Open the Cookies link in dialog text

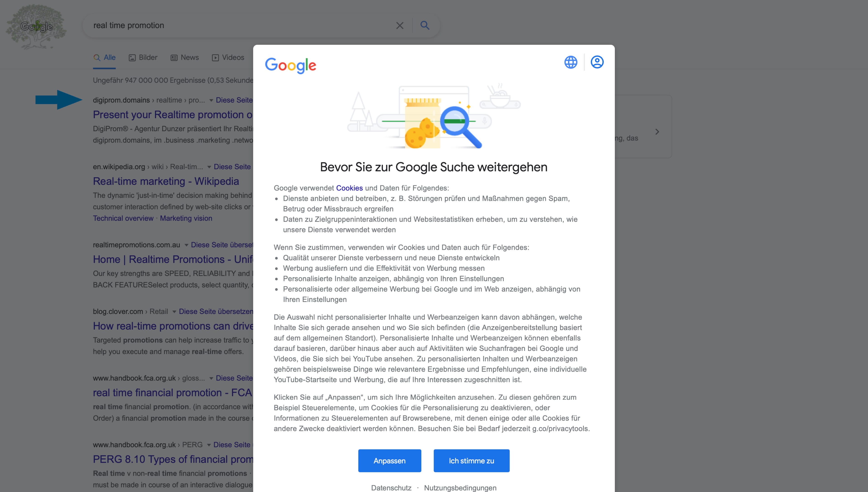(349, 188)
